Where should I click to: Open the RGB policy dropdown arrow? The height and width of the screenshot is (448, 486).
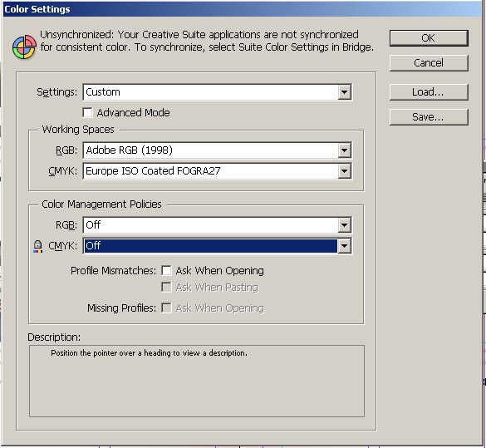[344, 225]
